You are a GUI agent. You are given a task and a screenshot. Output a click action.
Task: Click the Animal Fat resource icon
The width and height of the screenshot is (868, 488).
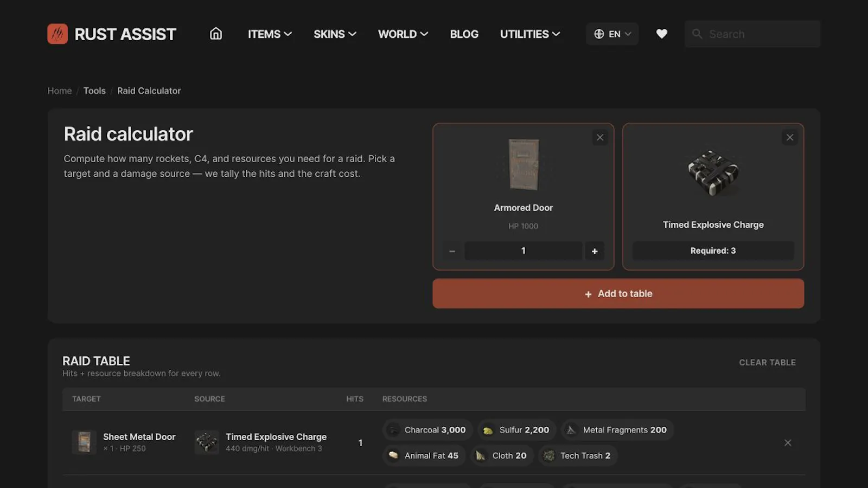(394, 455)
